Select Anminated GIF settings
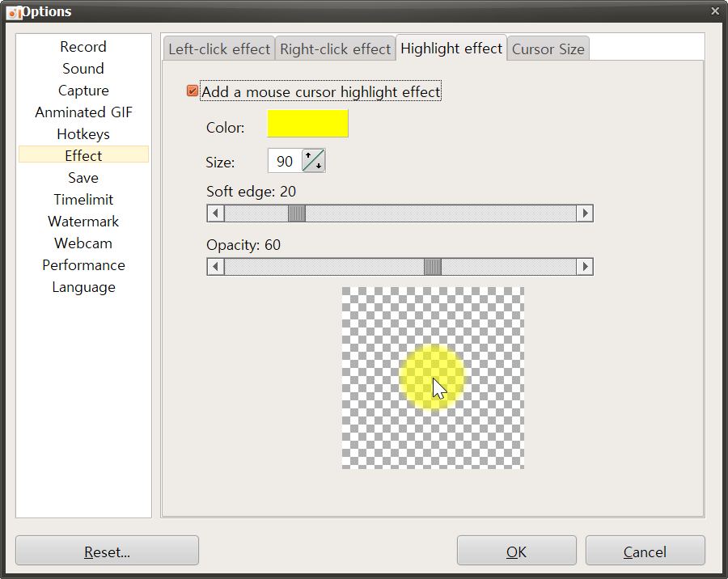Screen dimensions: 728x579 [83, 112]
